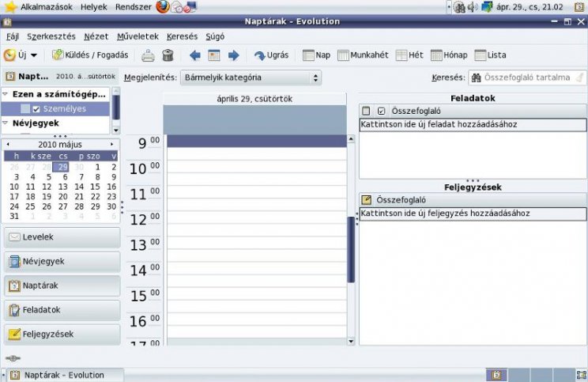Select day 13 in mini calendar
Screen dimensions: 588x382
[62, 187]
